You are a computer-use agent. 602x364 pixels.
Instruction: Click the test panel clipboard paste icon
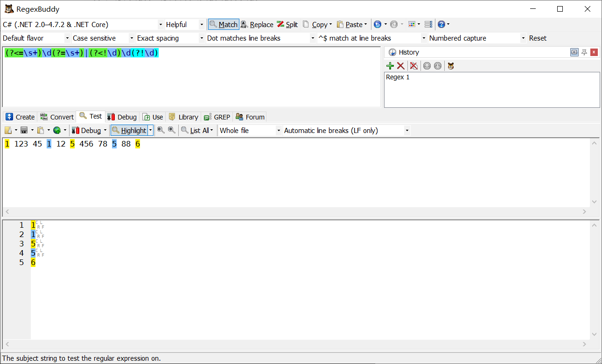[41, 131]
